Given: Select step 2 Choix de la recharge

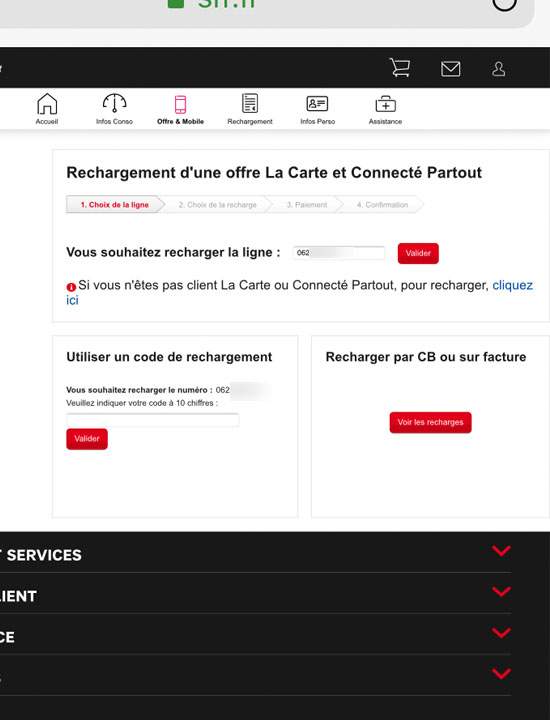Looking at the screenshot, I should point(218,205).
